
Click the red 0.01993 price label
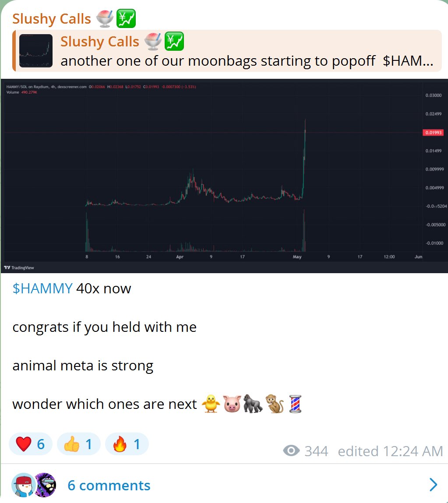coord(433,133)
